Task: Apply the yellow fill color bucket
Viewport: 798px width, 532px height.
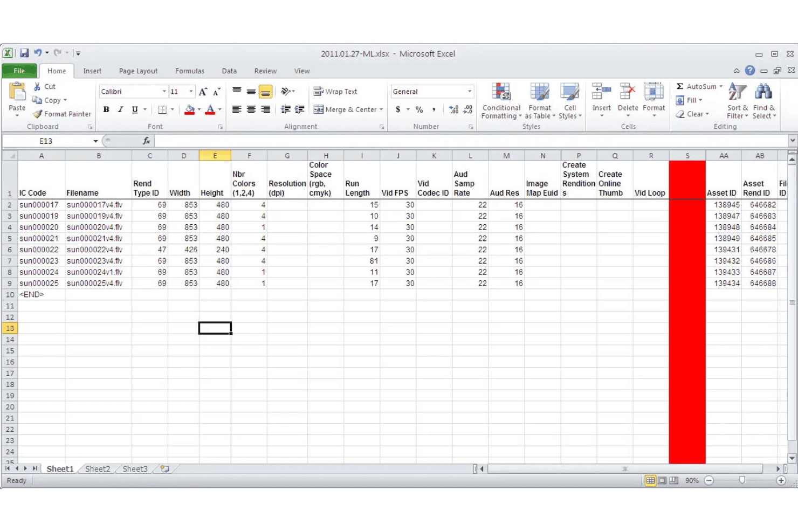Action: [190, 109]
